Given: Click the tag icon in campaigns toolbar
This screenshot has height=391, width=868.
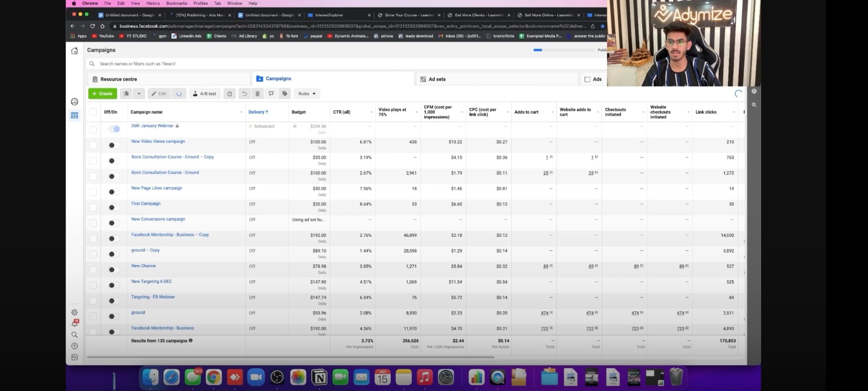Looking at the screenshot, I should tap(285, 93).
